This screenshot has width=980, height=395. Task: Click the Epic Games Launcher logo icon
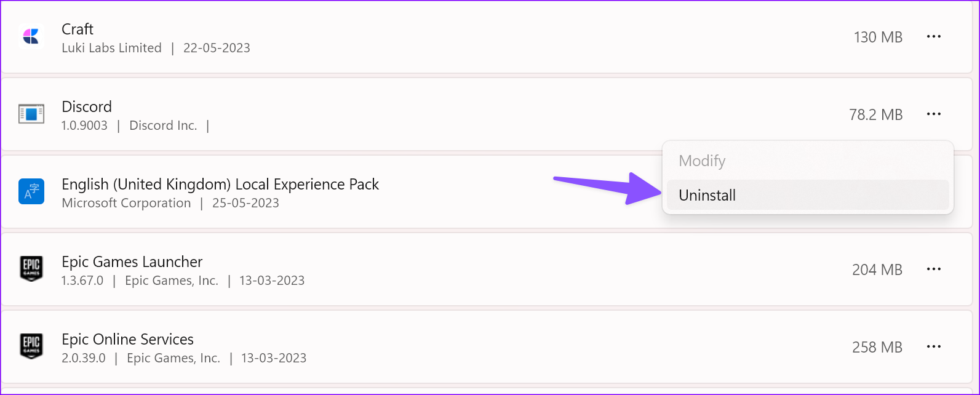click(31, 269)
